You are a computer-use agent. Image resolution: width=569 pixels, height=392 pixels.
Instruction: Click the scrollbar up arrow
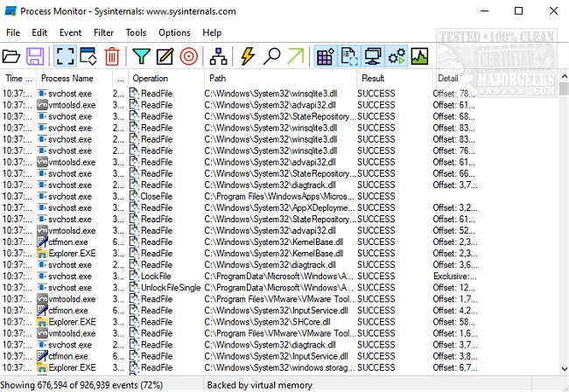click(x=565, y=76)
